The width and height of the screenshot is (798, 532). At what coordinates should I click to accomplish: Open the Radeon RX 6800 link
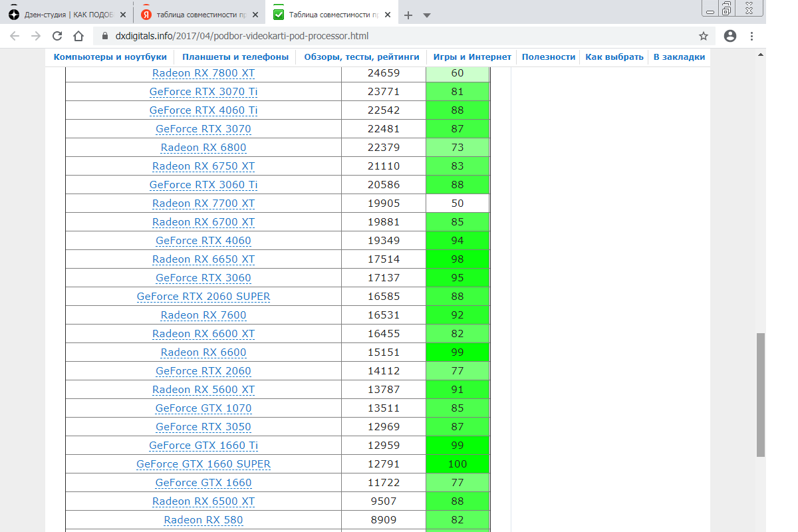click(x=203, y=148)
